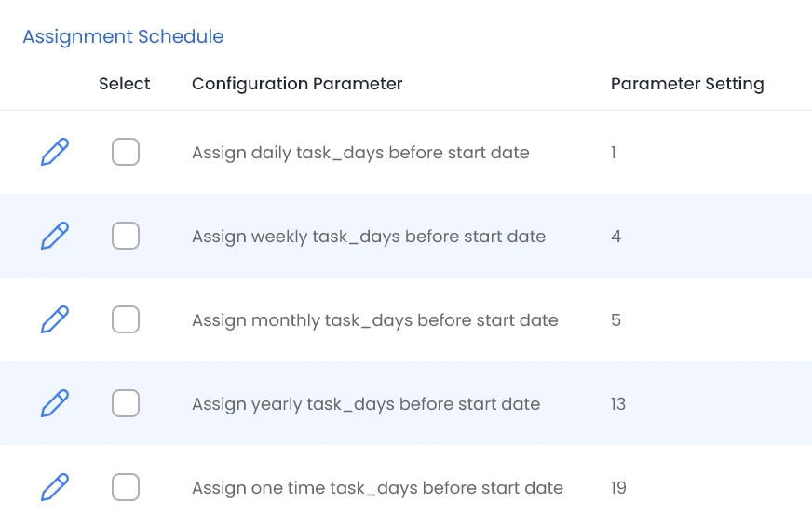The image size is (812, 529).
Task: Click 'Assign daily task_days before start date' text
Action: [360, 153]
